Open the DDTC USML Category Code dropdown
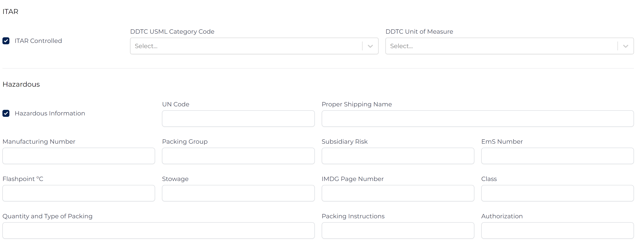Screen dimensions: 644x242 (x=246, y=46)
